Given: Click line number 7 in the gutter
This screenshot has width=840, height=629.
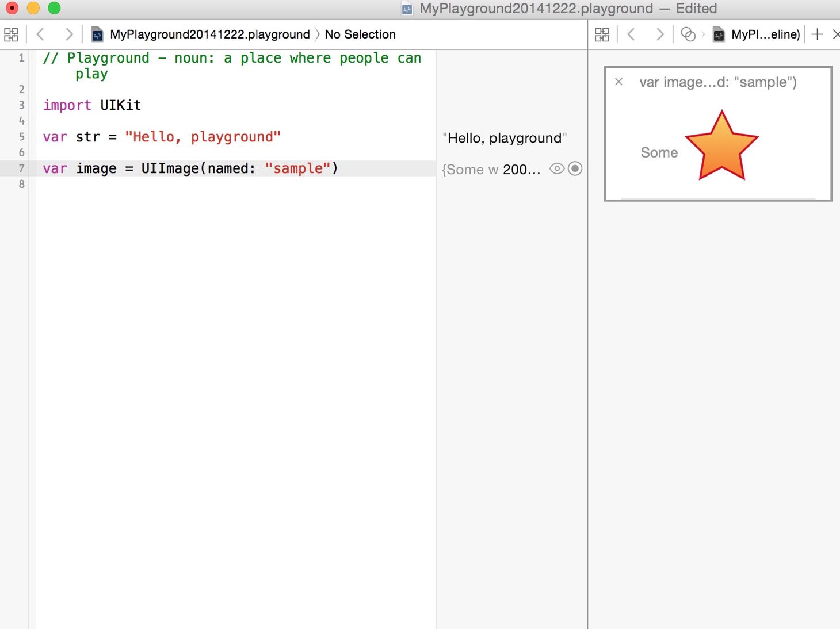Looking at the screenshot, I should [x=21, y=168].
